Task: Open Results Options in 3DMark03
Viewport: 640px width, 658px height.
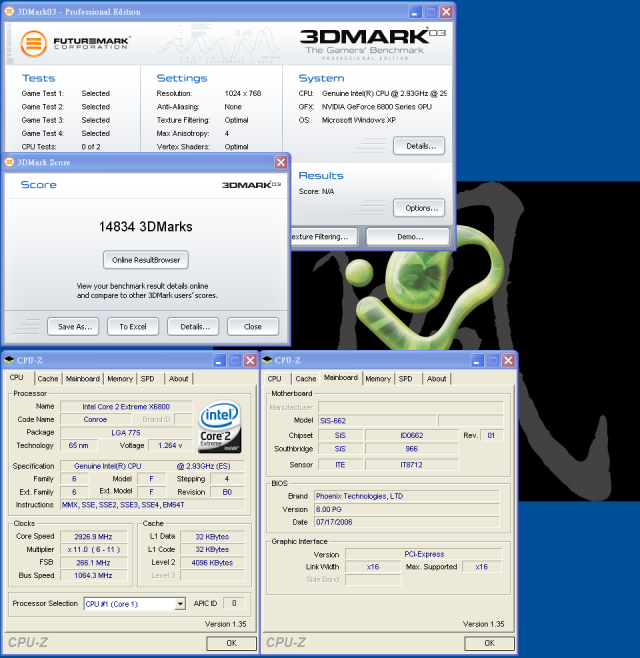Action: click(419, 208)
